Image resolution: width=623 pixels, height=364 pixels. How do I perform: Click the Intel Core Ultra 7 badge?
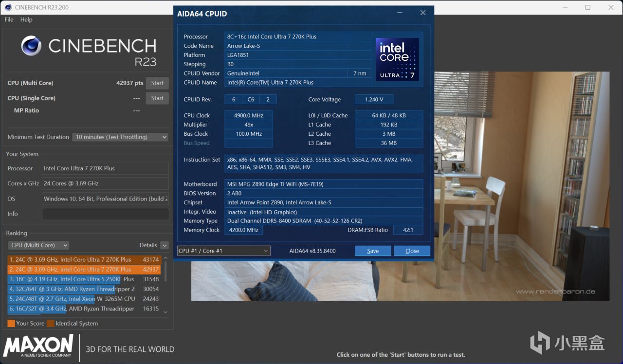tap(397, 59)
